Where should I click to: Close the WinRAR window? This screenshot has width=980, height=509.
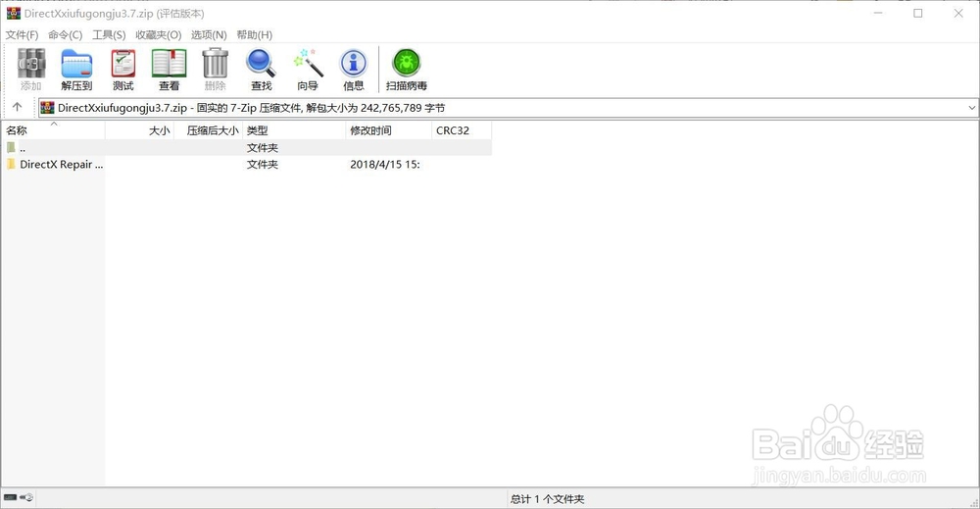coord(958,13)
